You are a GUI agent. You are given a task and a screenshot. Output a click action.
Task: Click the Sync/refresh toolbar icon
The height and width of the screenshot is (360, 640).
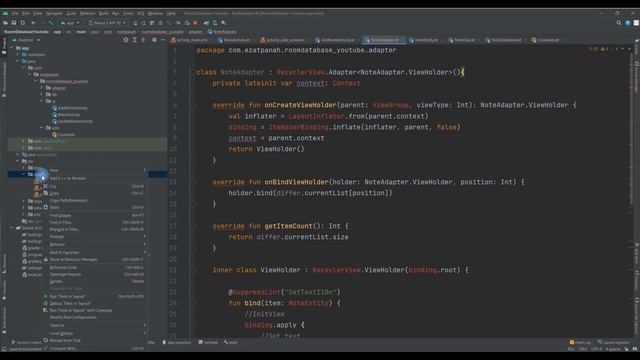point(23,23)
